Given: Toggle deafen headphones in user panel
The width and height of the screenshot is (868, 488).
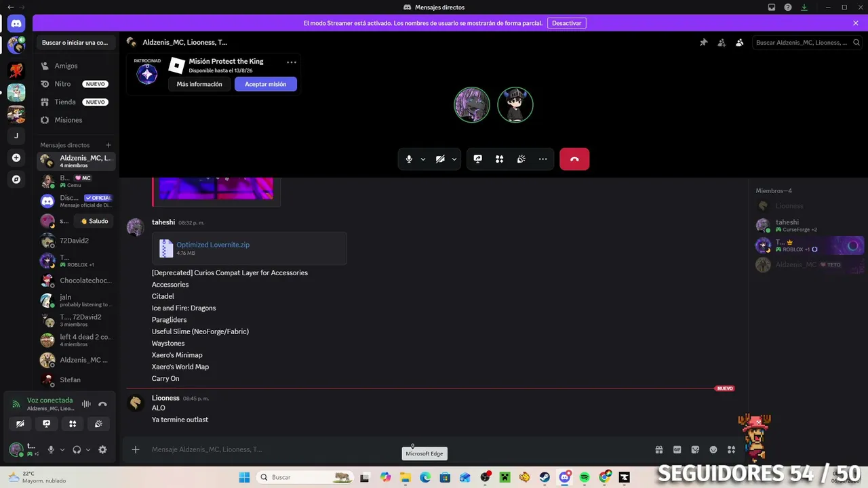Looking at the screenshot, I should pos(77,449).
